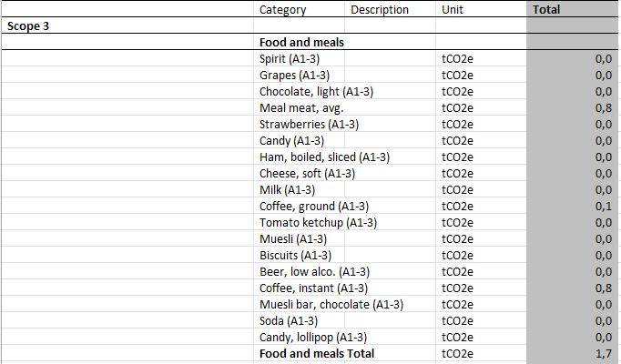This screenshot has width=621, height=364.
Task: Select the Total column header
Action: click(546, 10)
